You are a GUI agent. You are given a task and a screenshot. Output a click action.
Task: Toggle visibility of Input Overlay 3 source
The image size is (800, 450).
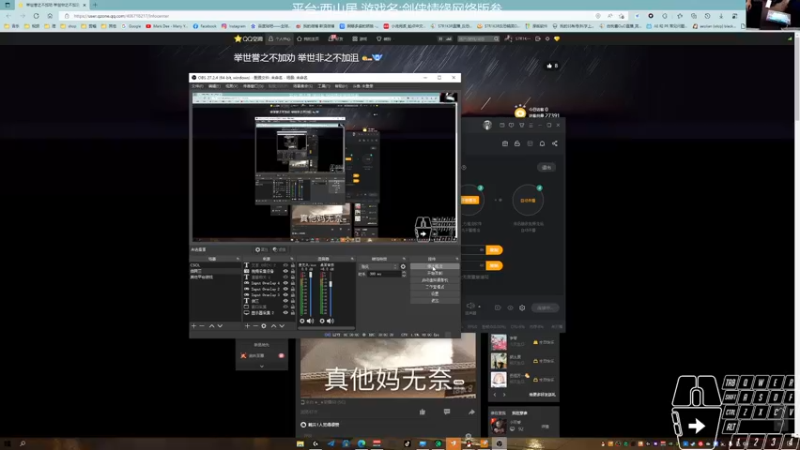click(286, 295)
